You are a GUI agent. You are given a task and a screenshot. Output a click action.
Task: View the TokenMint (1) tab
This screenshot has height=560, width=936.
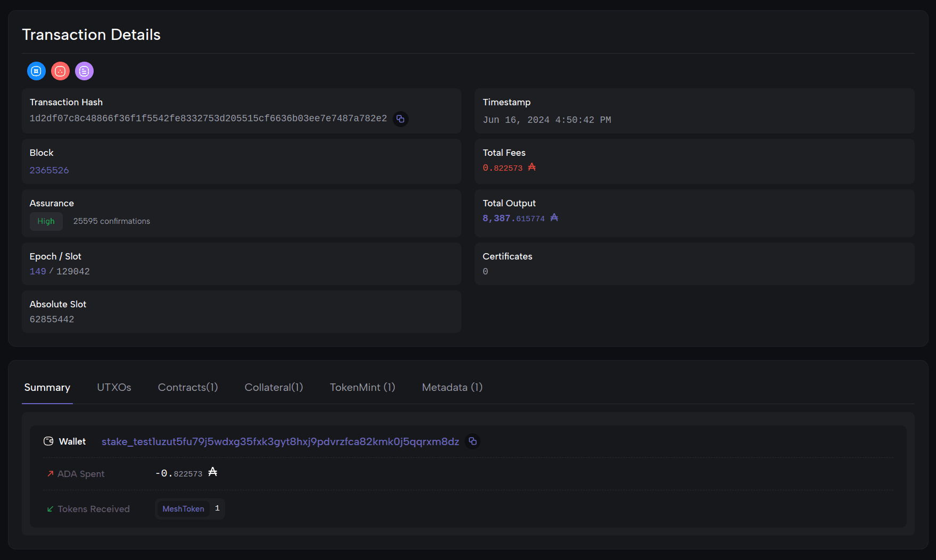pos(362,387)
